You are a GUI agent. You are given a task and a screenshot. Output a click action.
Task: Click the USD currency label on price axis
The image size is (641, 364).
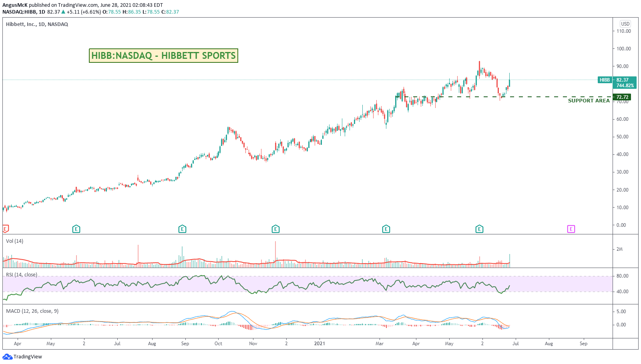point(625,24)
